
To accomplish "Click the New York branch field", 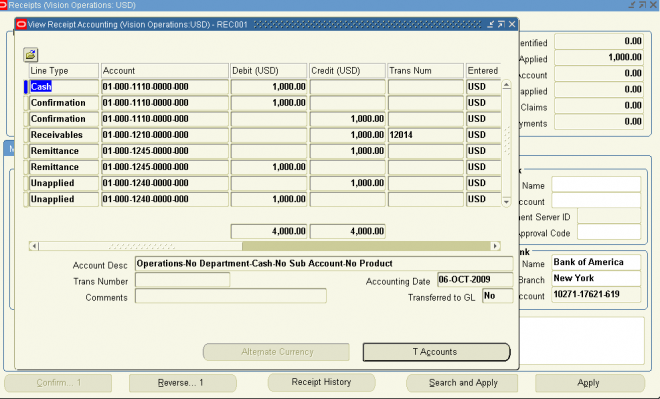I will pyautogui.click(x=596, y=278).
